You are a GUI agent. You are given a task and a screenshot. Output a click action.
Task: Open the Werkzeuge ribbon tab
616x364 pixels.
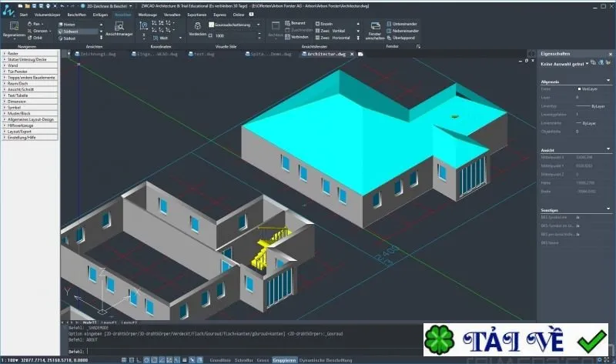pos(147,15)
